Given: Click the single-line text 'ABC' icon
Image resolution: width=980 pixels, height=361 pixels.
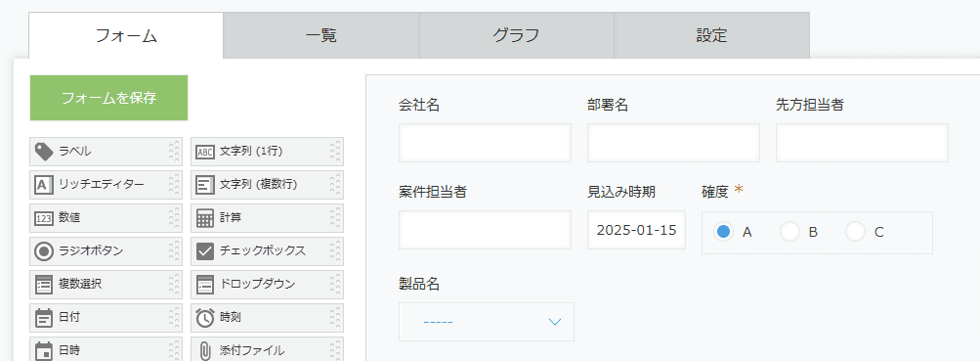Looking at the screenshot, I should pyautogui.click(x=205, y=152).
